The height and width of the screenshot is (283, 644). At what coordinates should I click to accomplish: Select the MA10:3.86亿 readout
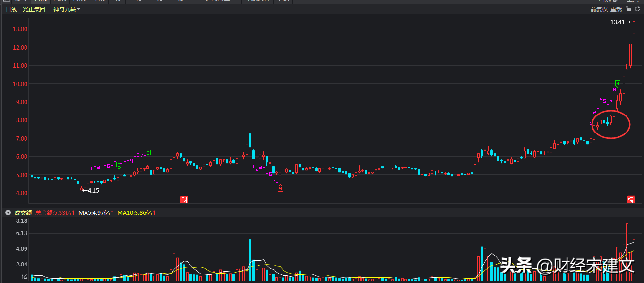[137, 213]
